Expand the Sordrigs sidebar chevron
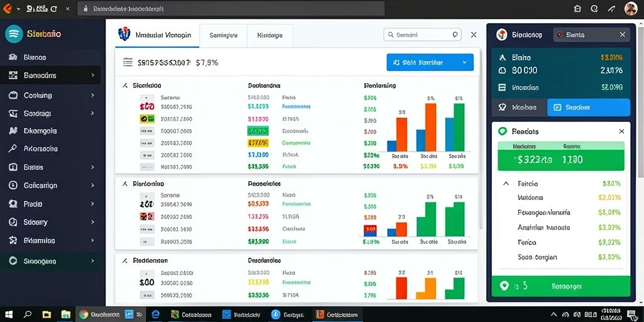The width and height of the screenshot is (644, 322). coord(93,113)
